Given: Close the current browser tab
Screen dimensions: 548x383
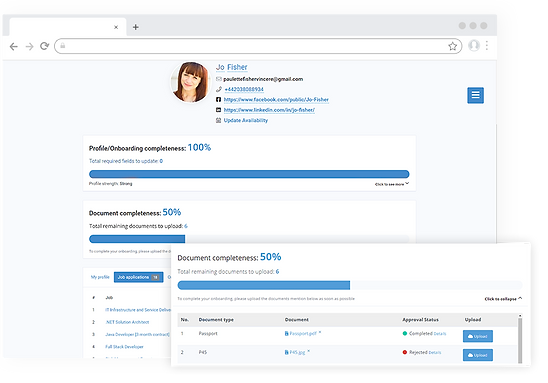Looking at the screenshot, I should [116, 27].
